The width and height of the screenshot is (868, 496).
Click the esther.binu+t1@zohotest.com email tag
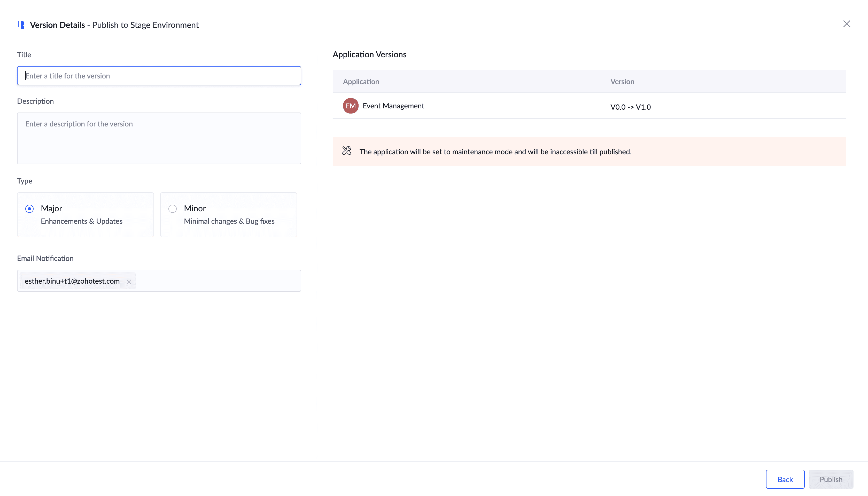click(72, 281)
